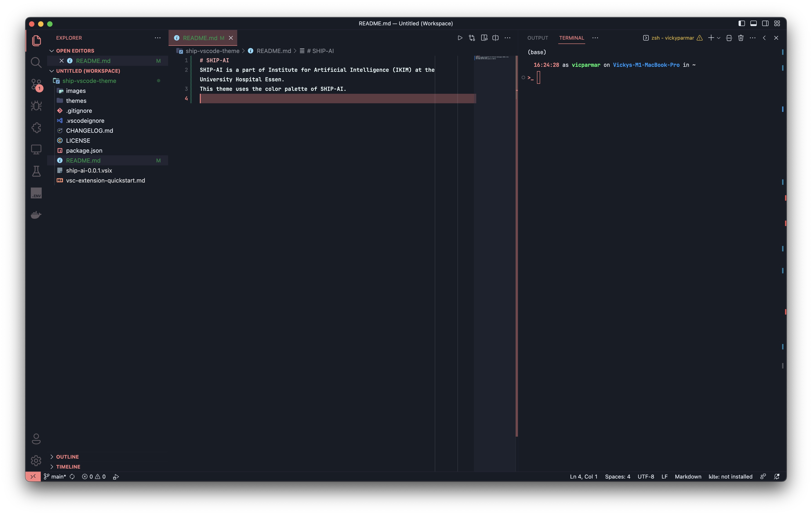The image size is (812, 515).
Task: Click Markdown language mode in status bar
Action: 688,476
